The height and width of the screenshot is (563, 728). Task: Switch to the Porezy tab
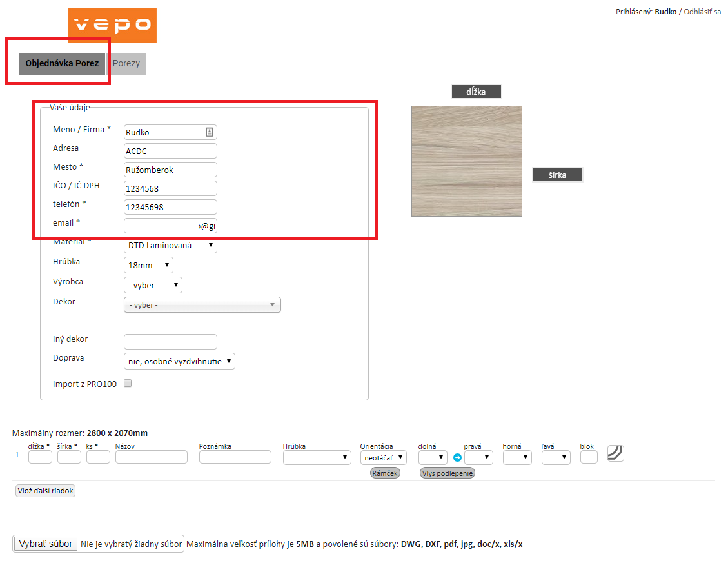tap(126, 64)
